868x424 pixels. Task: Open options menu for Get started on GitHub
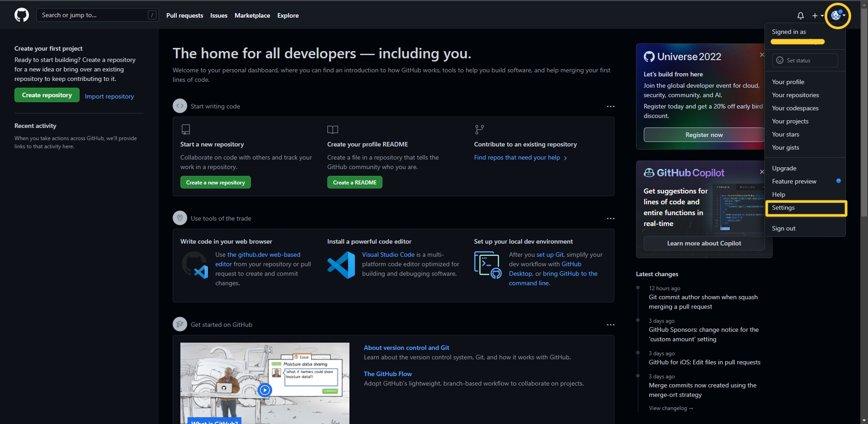click(610, 325)
